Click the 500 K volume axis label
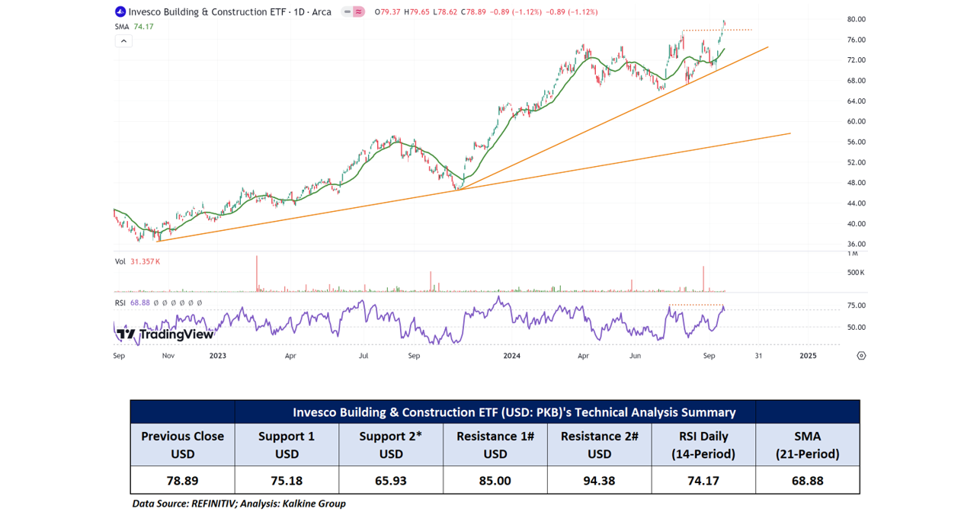Image resolution: width=980 pixels, height=512 pixels. click(857, 273)
